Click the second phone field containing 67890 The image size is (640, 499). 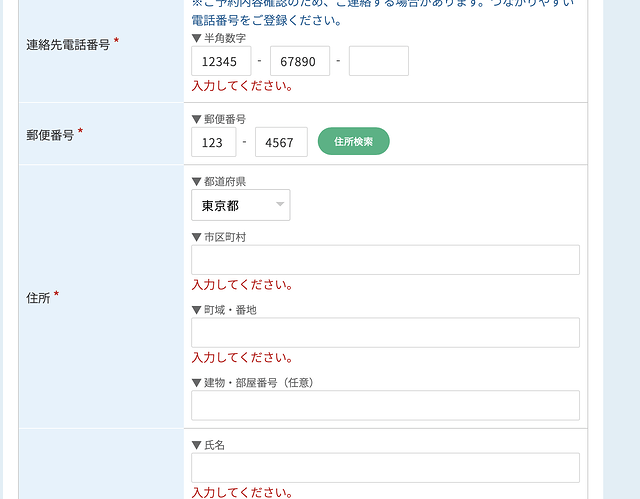coord(299,61)
